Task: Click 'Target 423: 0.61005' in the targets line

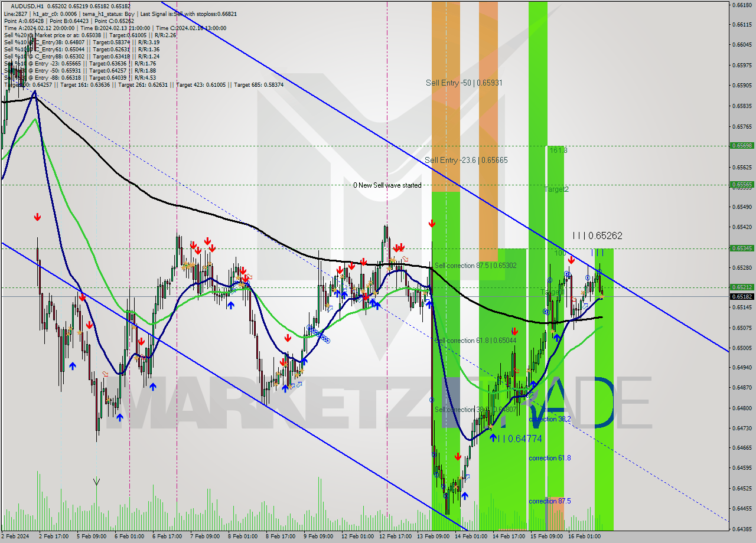Action: 201,84
